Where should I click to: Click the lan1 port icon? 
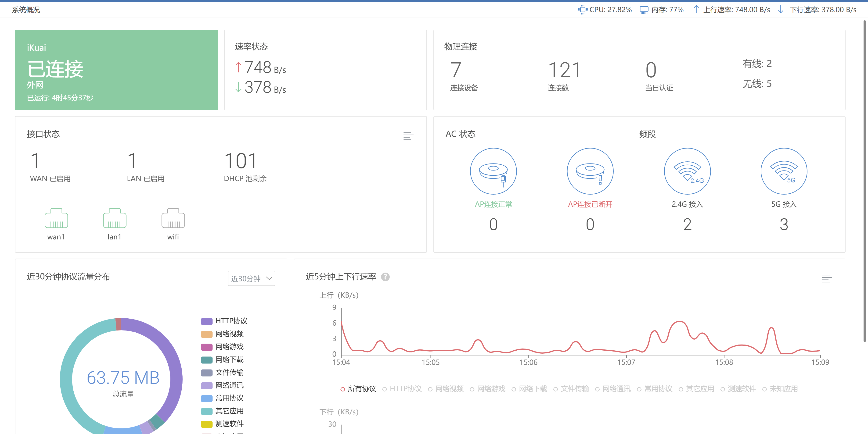pos(115,218)
